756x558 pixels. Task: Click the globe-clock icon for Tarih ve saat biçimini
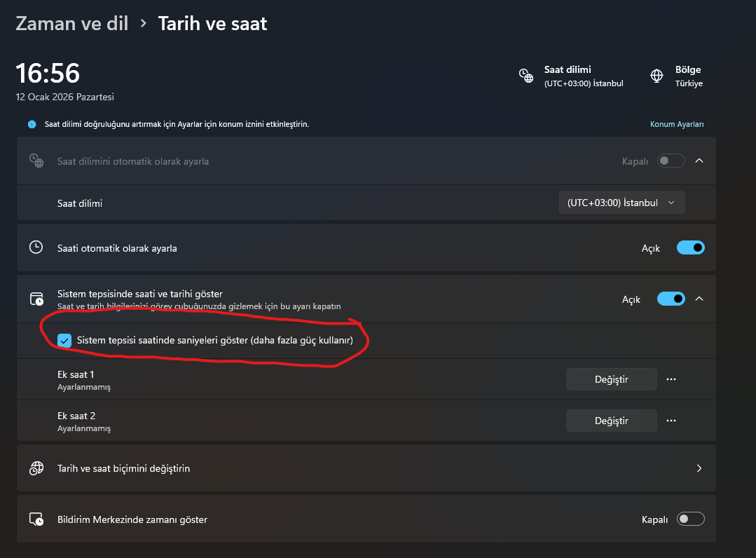[x=36, y=468]
